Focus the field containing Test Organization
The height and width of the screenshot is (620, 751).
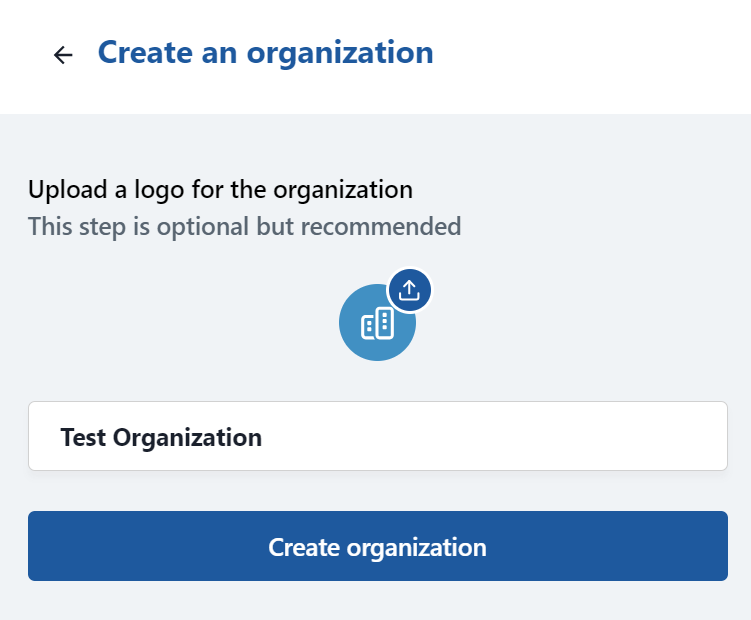click(x=377, y=436)
